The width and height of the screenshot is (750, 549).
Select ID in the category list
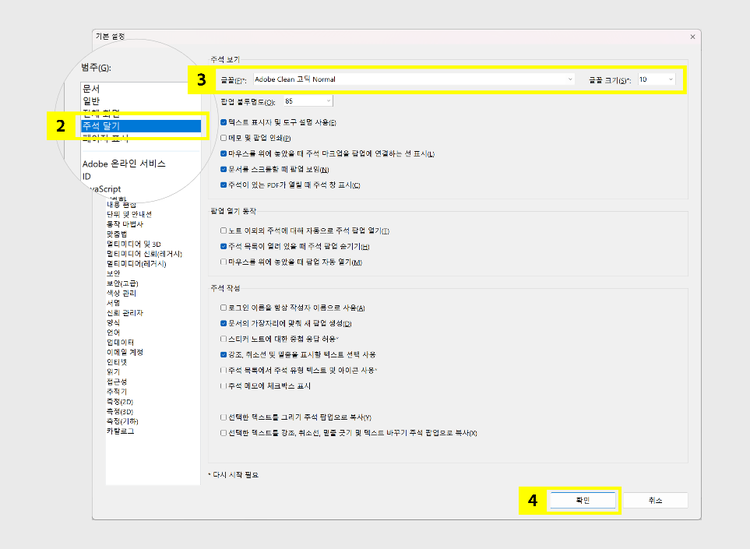87,176
